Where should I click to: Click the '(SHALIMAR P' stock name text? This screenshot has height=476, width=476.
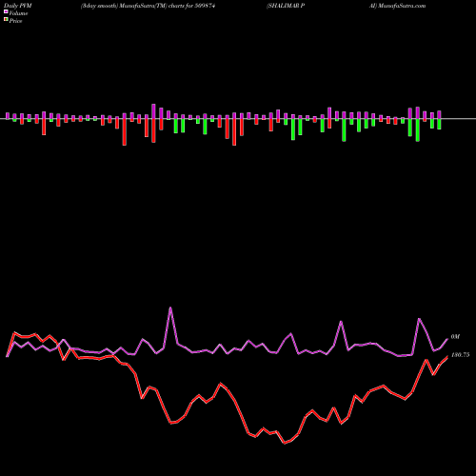tap(286, 6)
